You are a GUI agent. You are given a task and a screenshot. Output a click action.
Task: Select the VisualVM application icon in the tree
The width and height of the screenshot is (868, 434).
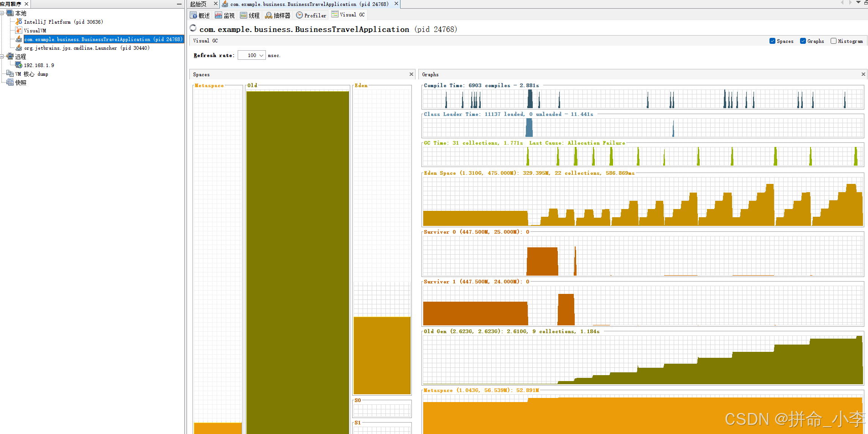point(19,30)
